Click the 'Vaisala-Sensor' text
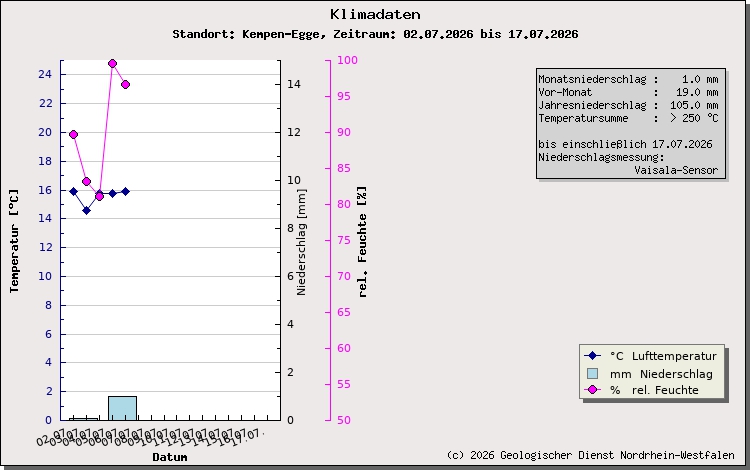This screenshot has height=470, width=750. tap(676, 170)
